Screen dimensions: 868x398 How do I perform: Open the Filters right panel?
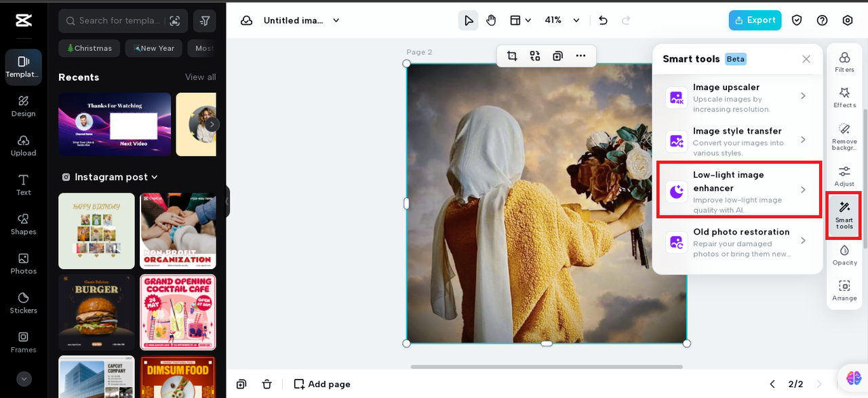[844, 62]
